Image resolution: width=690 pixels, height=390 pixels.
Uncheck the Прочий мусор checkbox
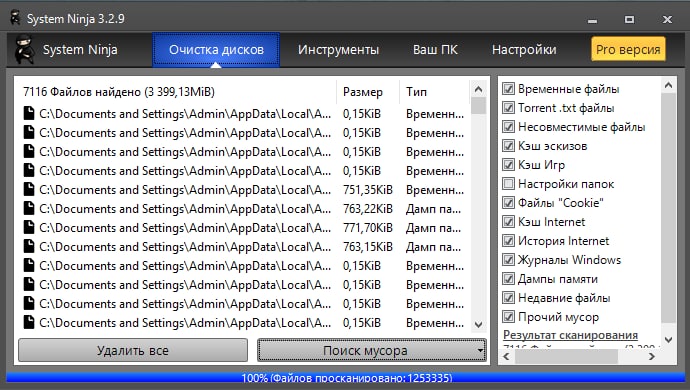pyautogui.click(x=508, y=316)
